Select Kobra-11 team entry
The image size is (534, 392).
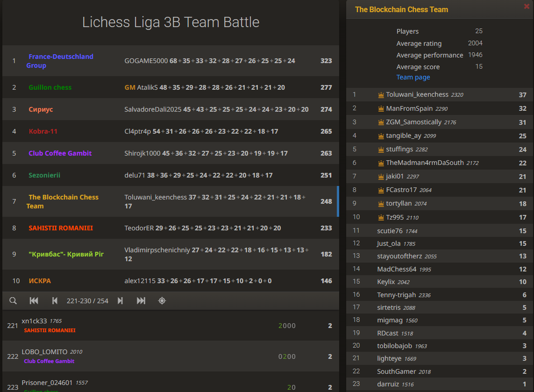tap(43, 131)
